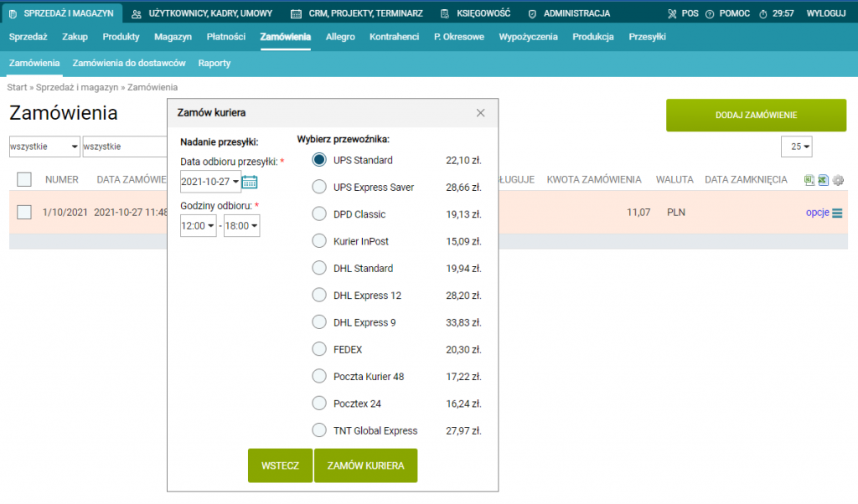Open the Allegro menu item
Screen dimensions: 858x504
[x=340, y=37]
